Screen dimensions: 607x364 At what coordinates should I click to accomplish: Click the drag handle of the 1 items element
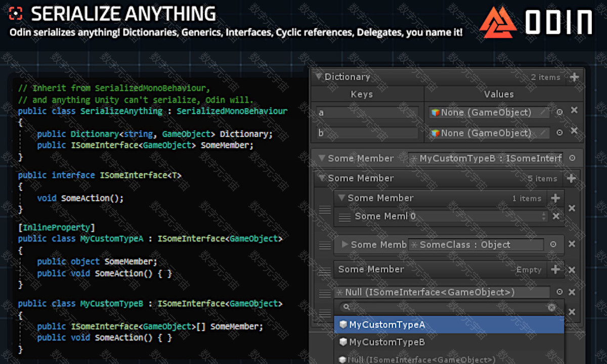[x=325, y=209]
